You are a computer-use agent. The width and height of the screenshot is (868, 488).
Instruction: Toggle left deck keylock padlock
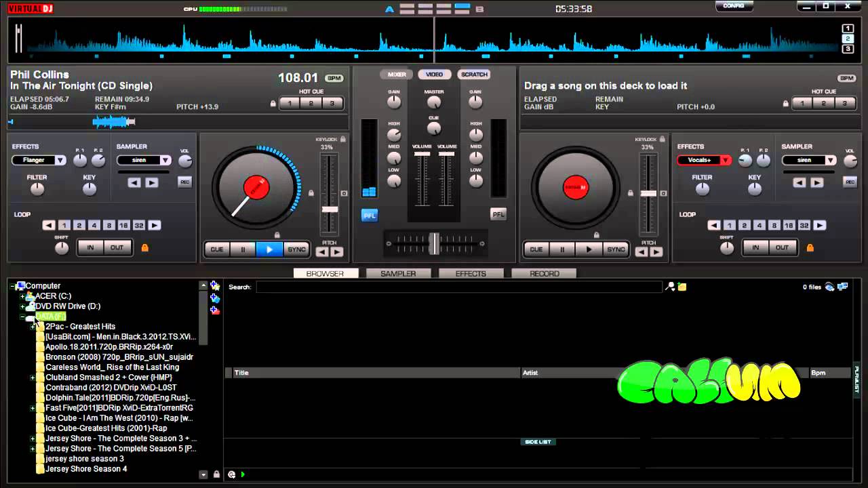tap(343, 139)
